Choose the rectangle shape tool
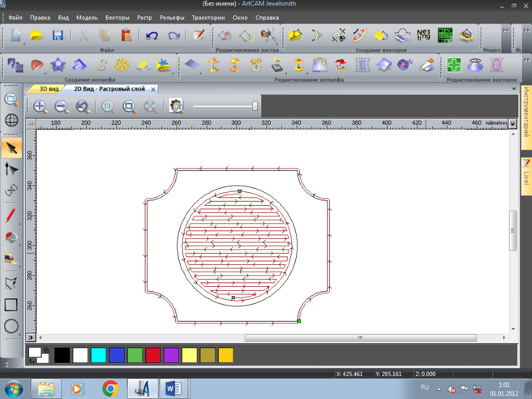532x399 pixels. (x=11, y=305)
